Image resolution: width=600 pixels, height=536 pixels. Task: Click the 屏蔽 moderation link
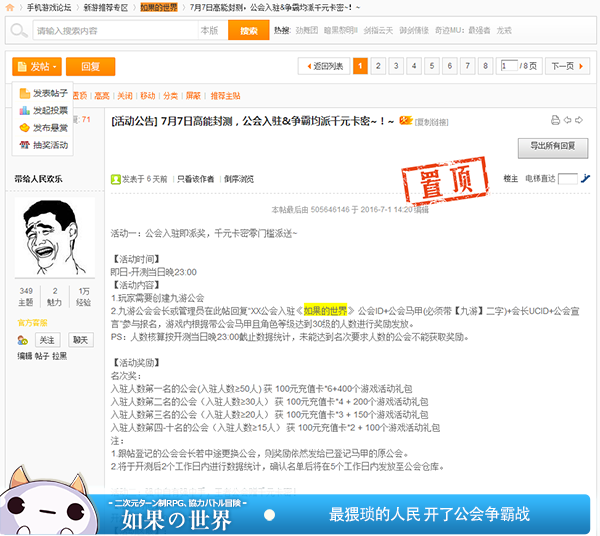(193, 96)
